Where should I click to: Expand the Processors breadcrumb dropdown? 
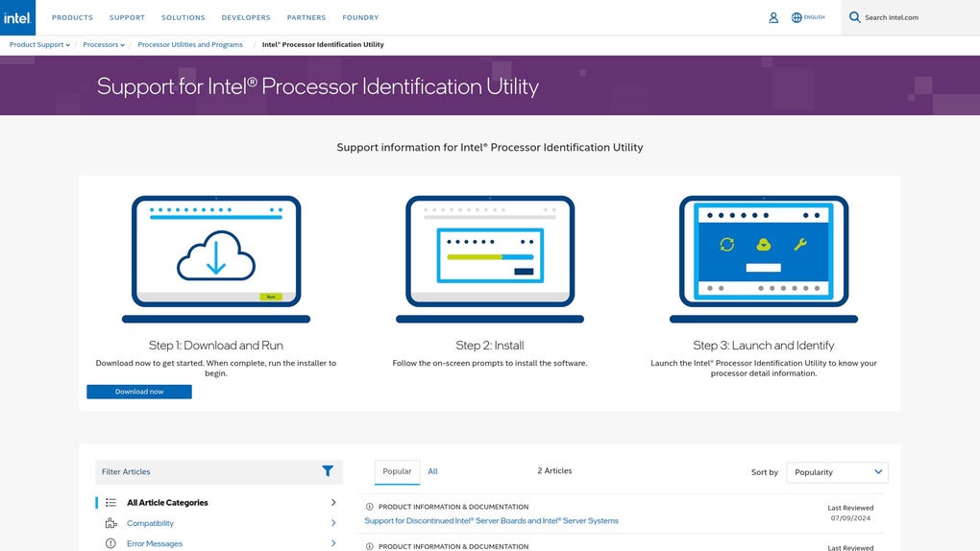click(104, 44)
